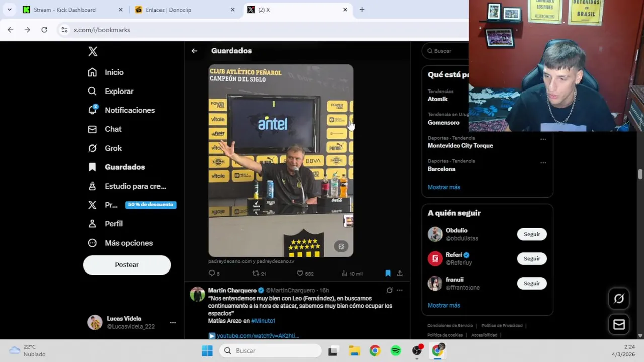The image size is (644, 362).
Task: Open Montevideo City Torque trend
Action: tap(460, 146)
